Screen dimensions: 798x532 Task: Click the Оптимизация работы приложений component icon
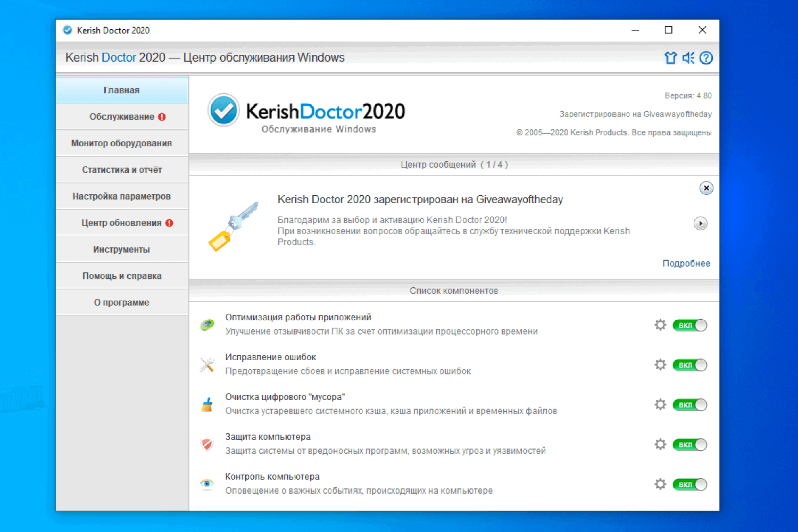click(x=207, y=325)
